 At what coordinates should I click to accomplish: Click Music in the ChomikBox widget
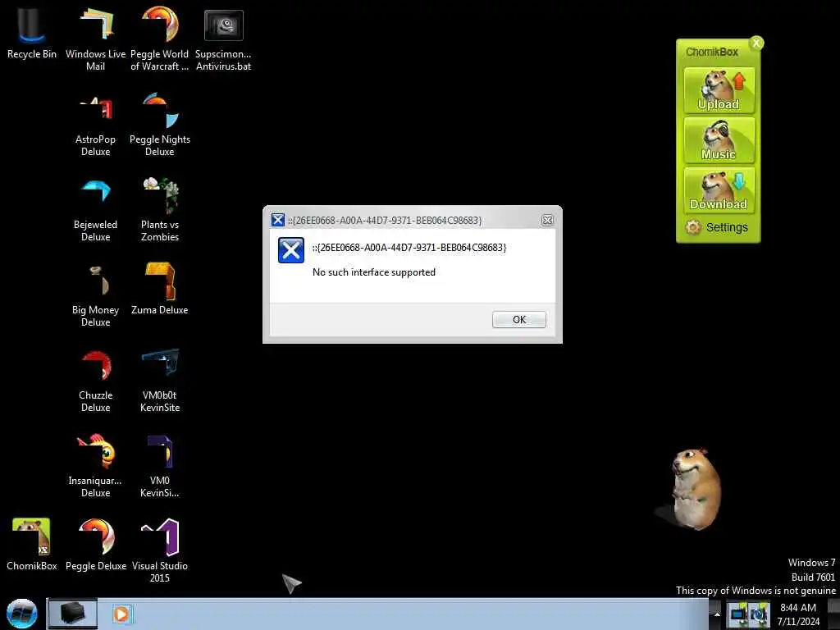tap(719, 139)
